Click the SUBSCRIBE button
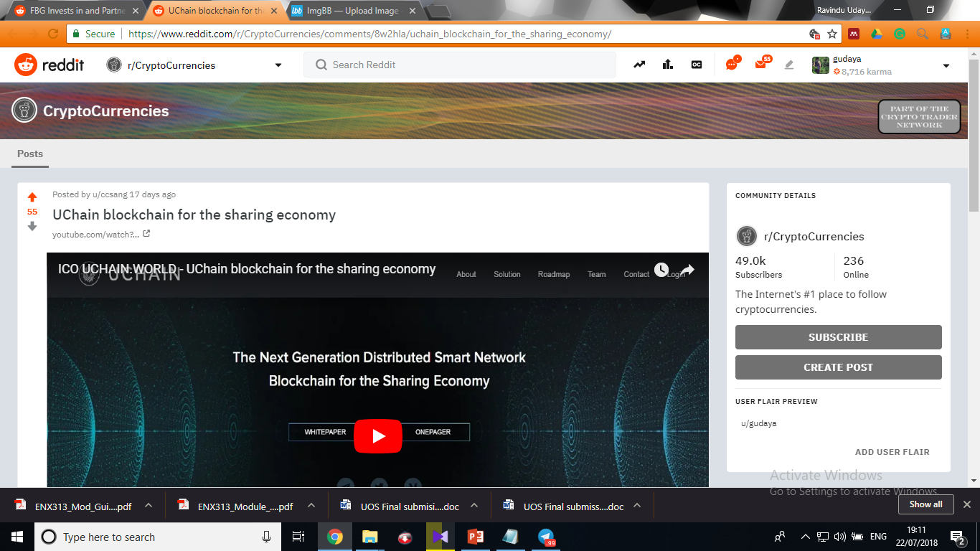The height and width of the screenshot is (551, 980). tap(839, 337)
